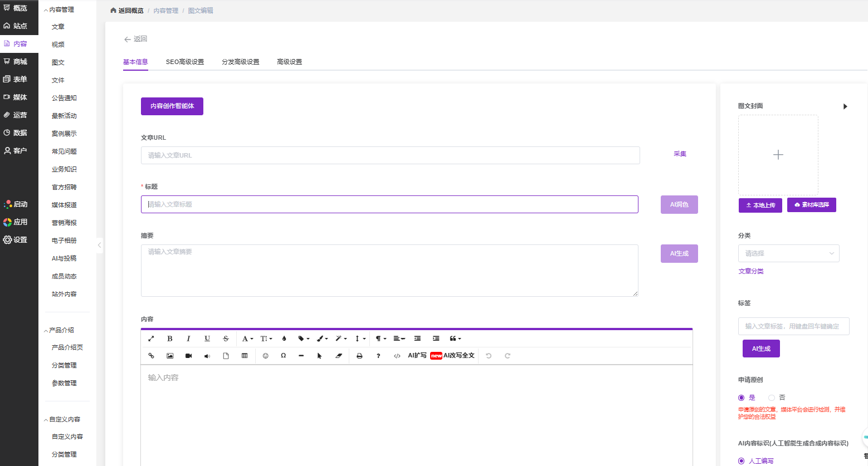Click the 素材库选择 button
The width and height of the screenshot is (868, 466).
[x=812, y=205]
